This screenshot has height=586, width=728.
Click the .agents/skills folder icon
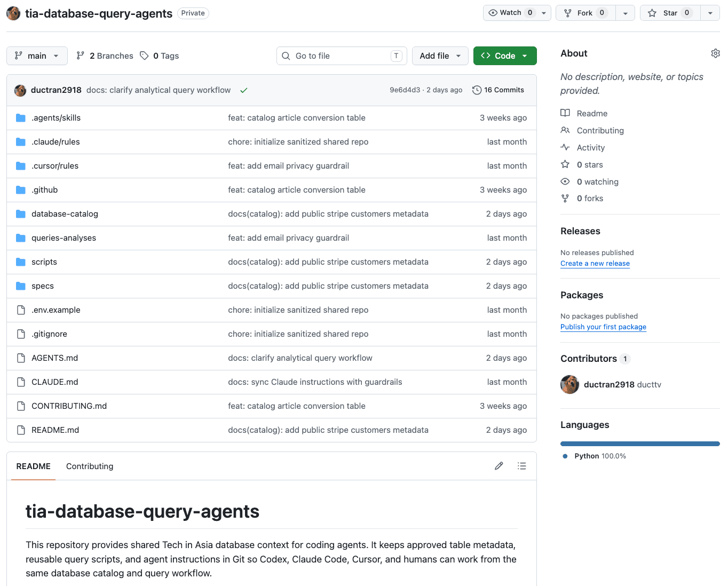(21, 118)
